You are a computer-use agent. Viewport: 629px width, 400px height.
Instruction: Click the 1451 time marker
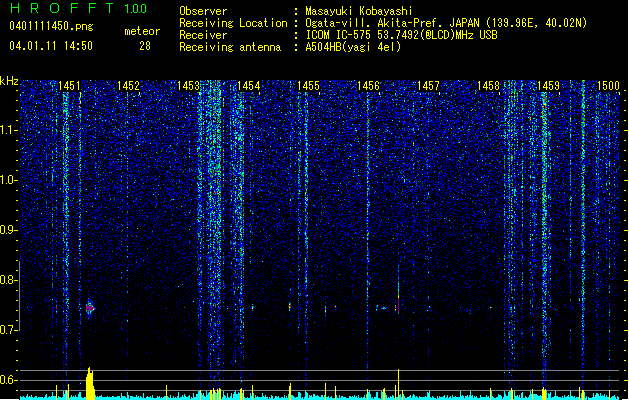[69, 86]
